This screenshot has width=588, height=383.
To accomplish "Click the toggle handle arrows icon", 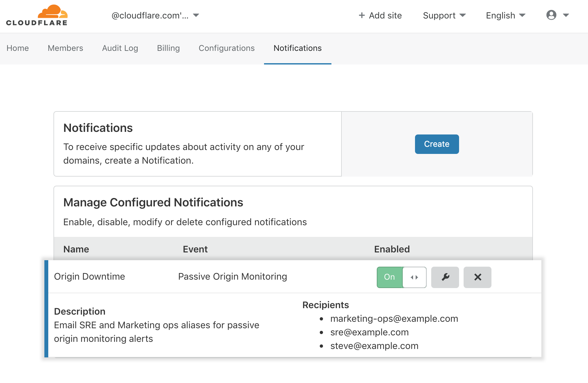I will (414, 277).
